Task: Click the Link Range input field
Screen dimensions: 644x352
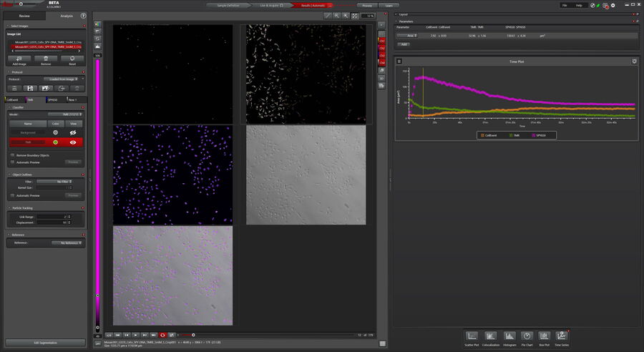Action: [x=52, y=217]
